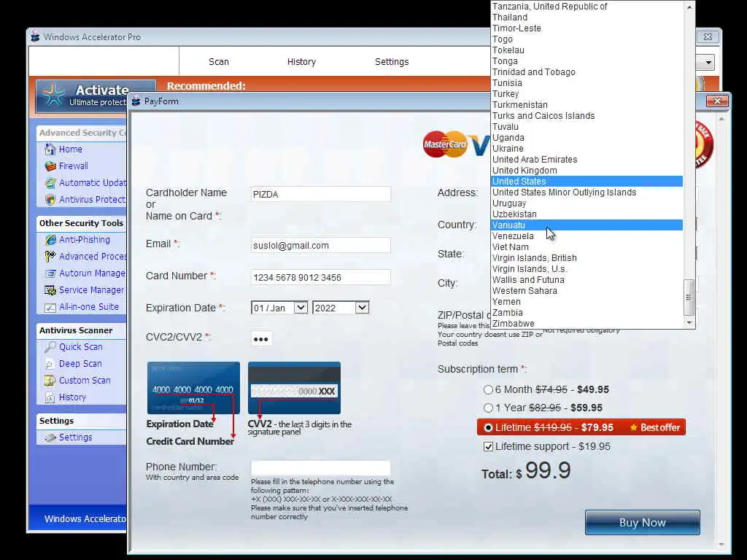Choose Turkey in the country list

pyautogui.click(x=587, y=94)
